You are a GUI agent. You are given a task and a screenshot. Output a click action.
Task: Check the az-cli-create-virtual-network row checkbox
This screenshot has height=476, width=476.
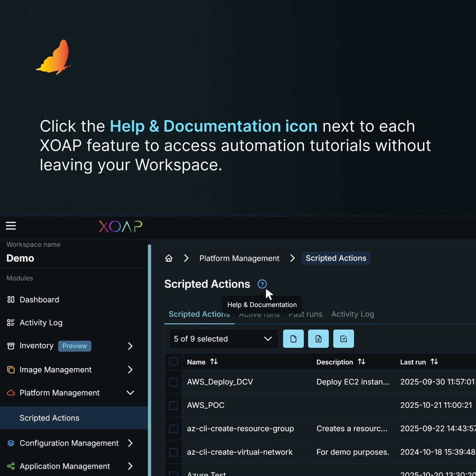pyautogui.click(x=173, y=452)
